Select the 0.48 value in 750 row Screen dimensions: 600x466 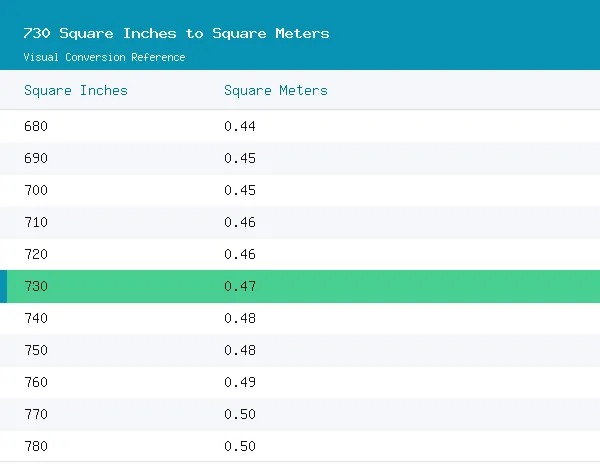[240, 350]
